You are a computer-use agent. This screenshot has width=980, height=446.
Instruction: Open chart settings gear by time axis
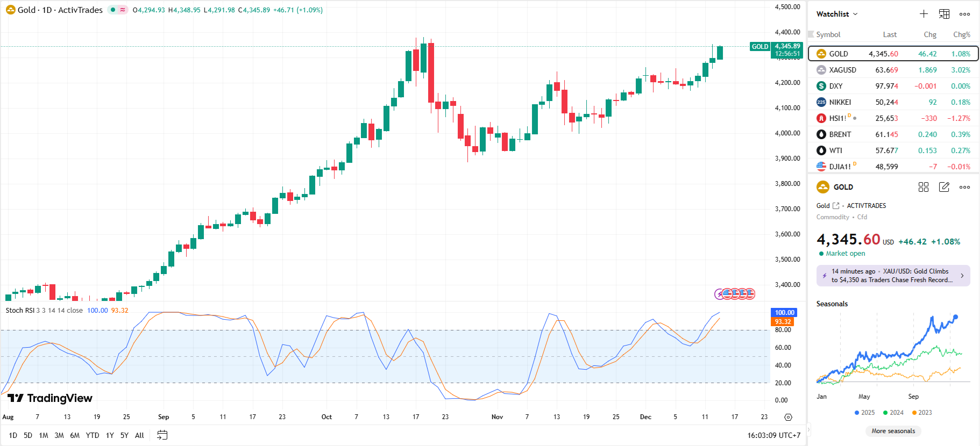[x=788, y=417]
